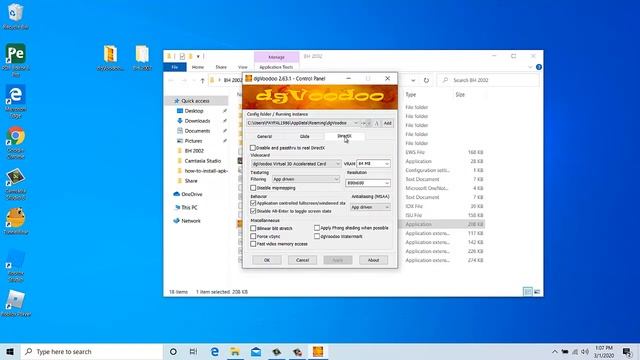Expand the Explorer address bar history dropdown
This screenshot has width=640, height=360.
pos(413,80)
